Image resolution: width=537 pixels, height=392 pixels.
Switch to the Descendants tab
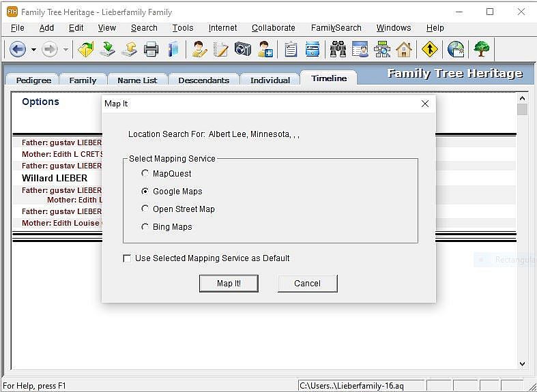(x=204, y=80)
